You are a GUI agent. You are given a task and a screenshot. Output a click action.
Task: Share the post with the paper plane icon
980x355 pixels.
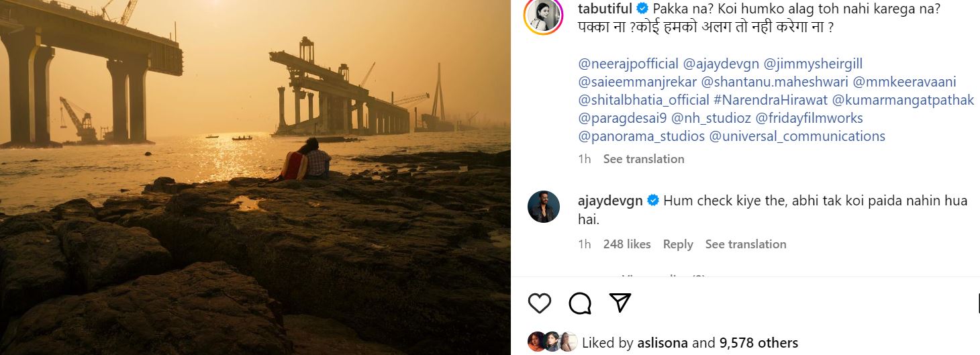(620, 303)
